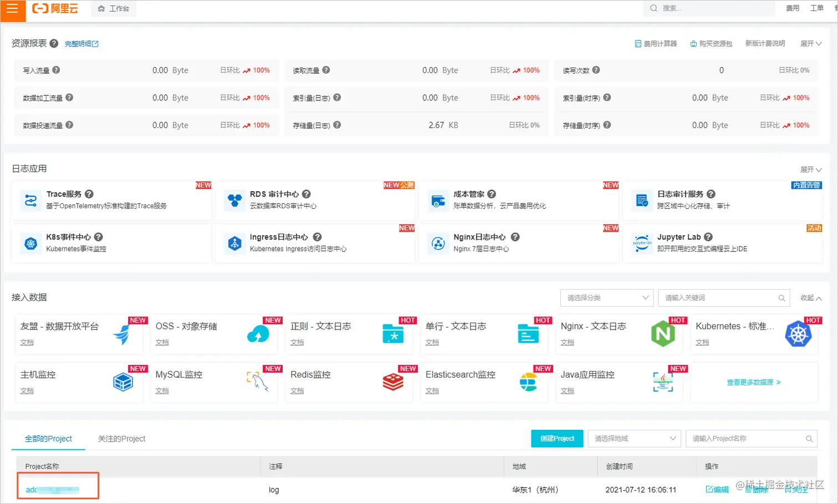The image size is (838, 504).
Task: Collapse the 接入数据 section with 收起
Action: pyautogui.click(x=811, y=298)
